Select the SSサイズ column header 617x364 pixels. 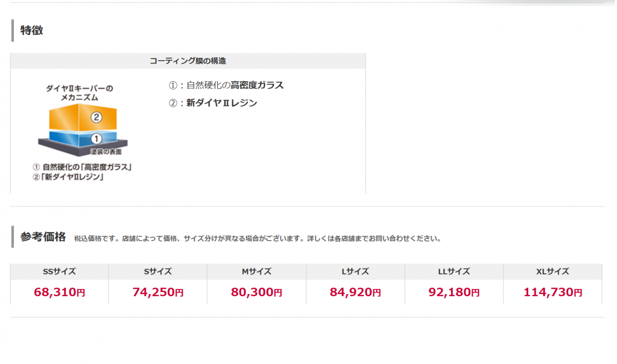(x=60, y=271)
